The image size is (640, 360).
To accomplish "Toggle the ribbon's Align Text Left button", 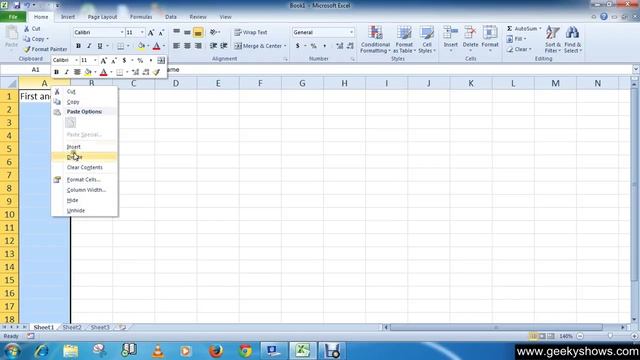I will 176,46.
